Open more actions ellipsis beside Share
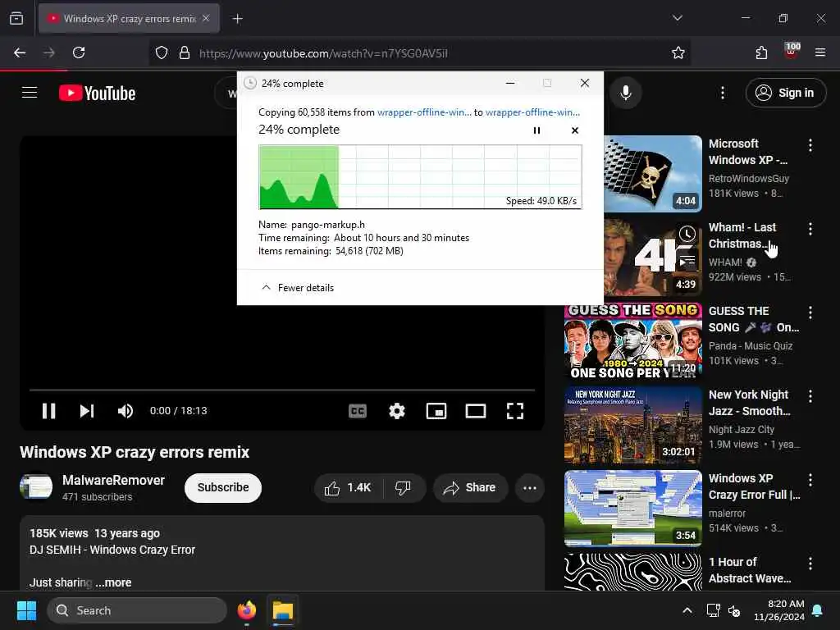The image size is (840, 630). [529, 487]
